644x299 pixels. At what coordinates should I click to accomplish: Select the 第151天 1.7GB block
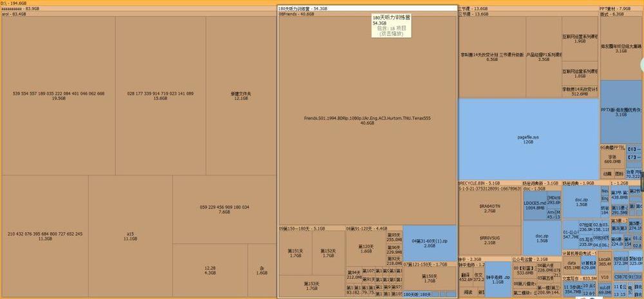pyautogui.click(x=296, y=253)
